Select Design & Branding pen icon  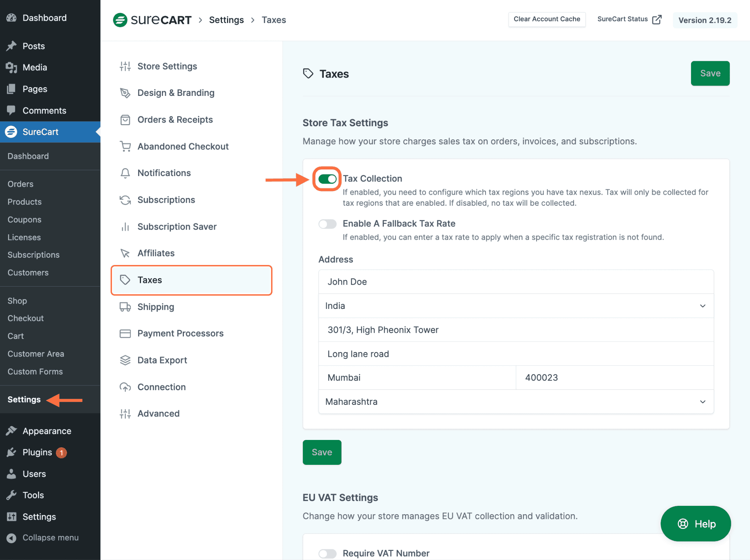pyautogui.click(x=125, y=93)
